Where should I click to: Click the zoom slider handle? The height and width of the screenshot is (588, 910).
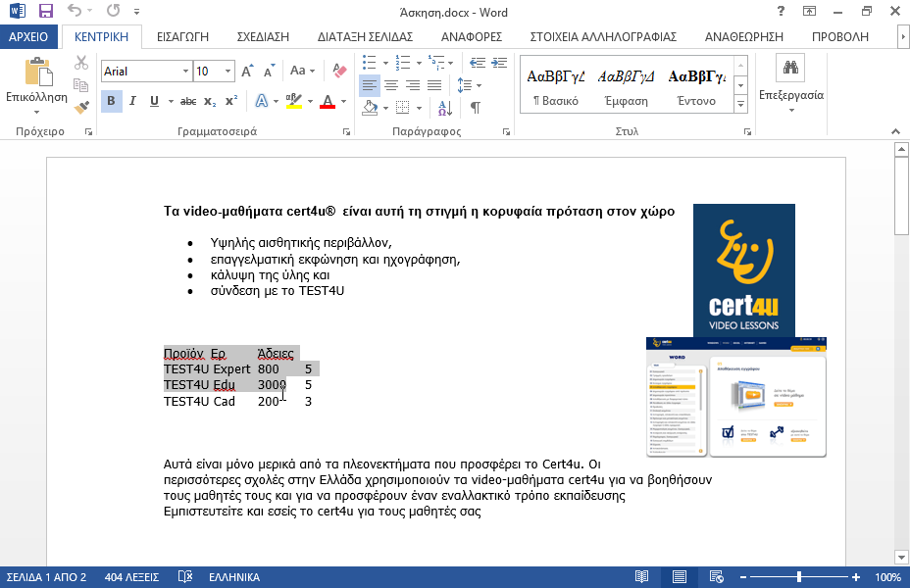pos(799,577)
